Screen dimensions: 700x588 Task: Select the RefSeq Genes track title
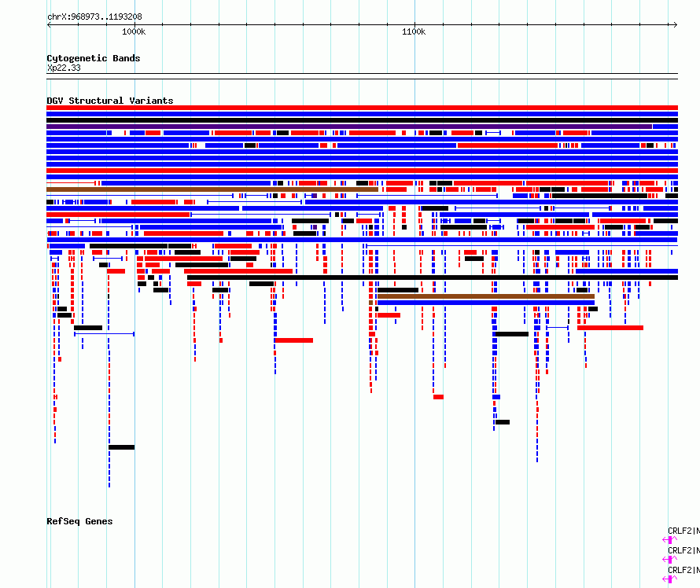coord(79,521)
